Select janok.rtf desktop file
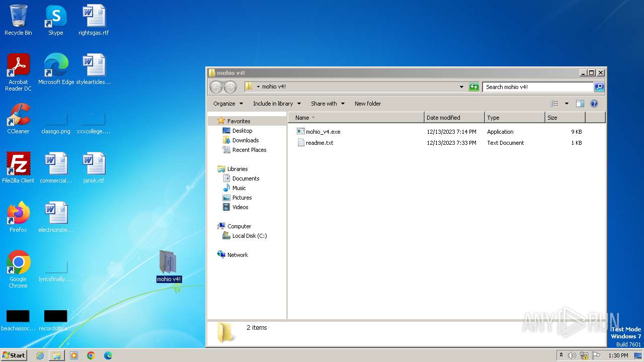The width and height of the screenshot is (644, 362). 94,167
